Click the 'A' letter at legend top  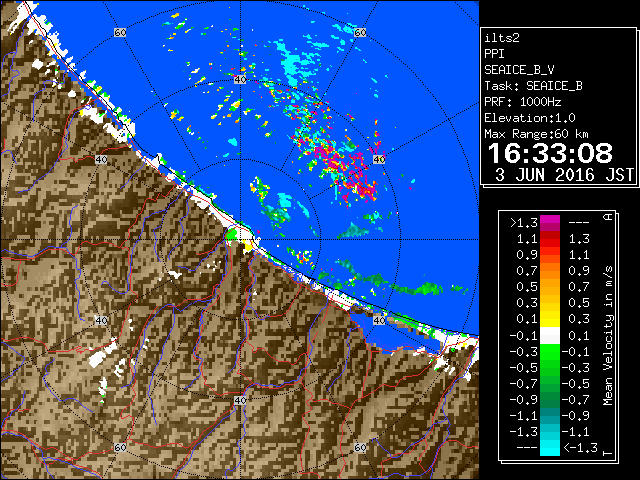(608, 217)
